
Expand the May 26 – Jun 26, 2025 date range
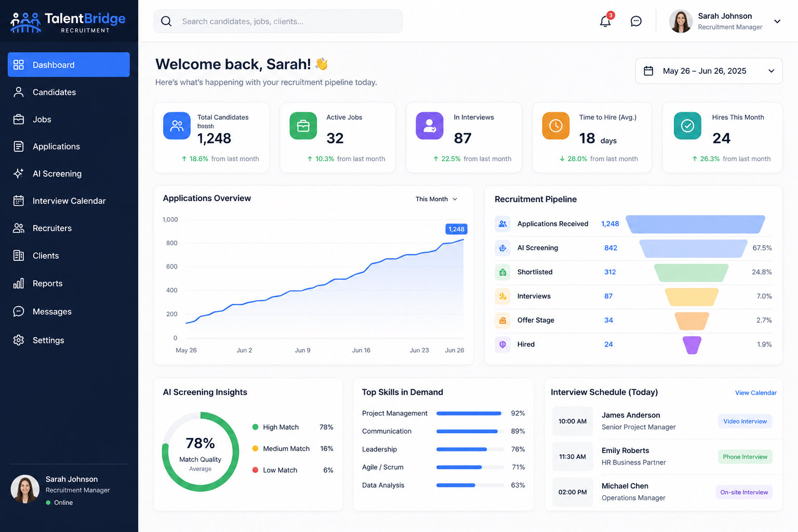coord(709,71)
